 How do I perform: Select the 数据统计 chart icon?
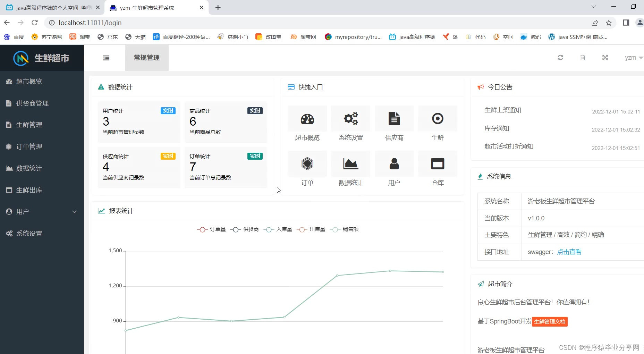click(x=350, y=163)
